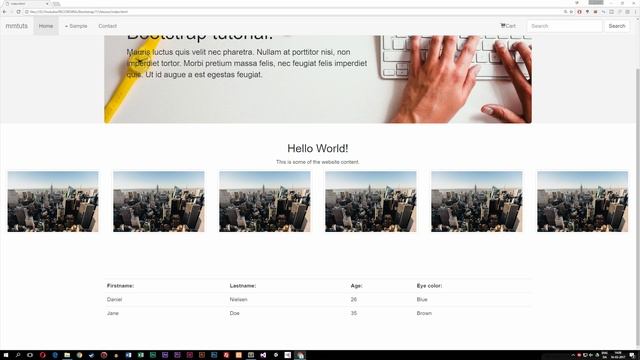The image size is (640, 360).
Task: Bookmark this page with the star icon
Action: tap(571, 12)
